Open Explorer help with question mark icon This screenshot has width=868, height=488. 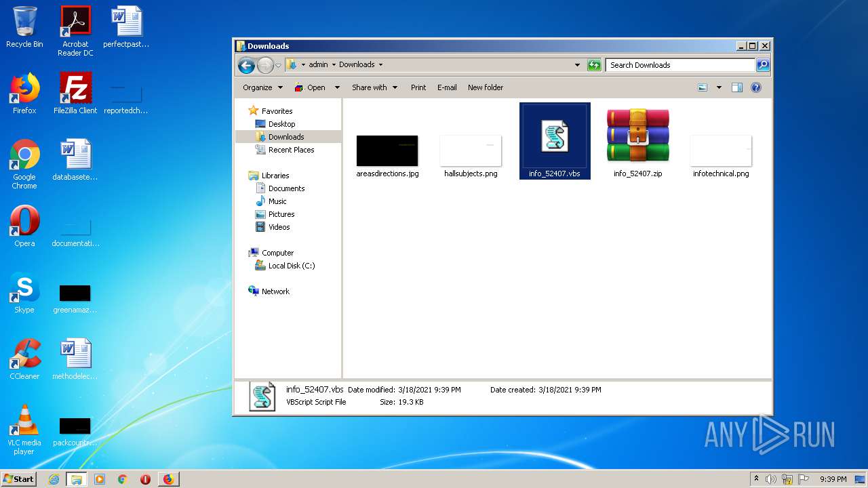[756, 87]
